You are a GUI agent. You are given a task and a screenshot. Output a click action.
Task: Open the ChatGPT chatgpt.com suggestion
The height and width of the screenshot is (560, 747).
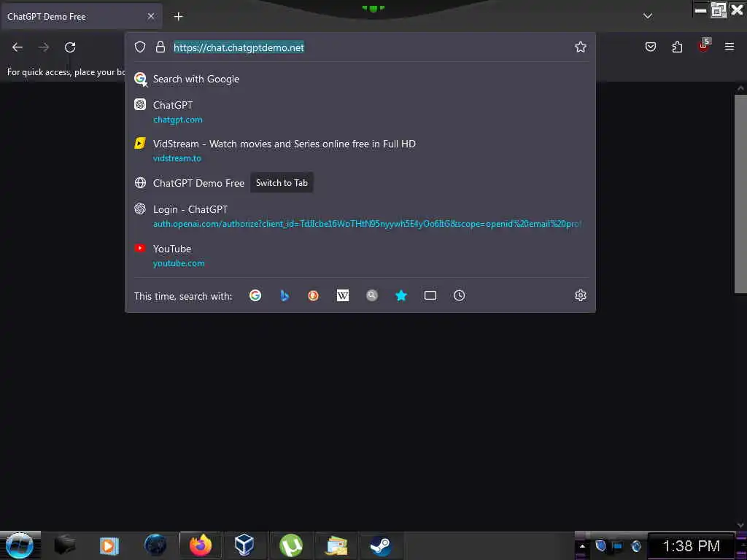click(360, 112)
